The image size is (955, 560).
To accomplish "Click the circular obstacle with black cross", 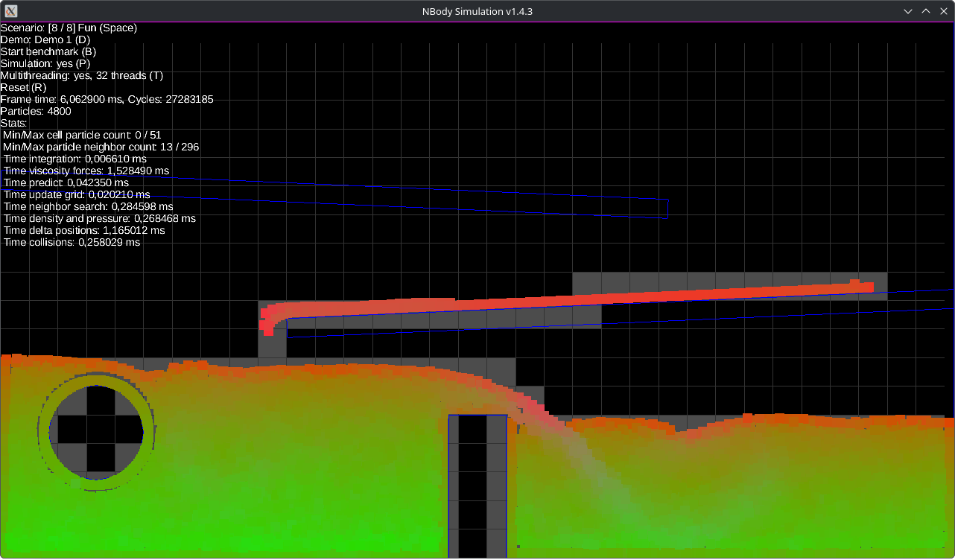I will click(x=97, y=431).
